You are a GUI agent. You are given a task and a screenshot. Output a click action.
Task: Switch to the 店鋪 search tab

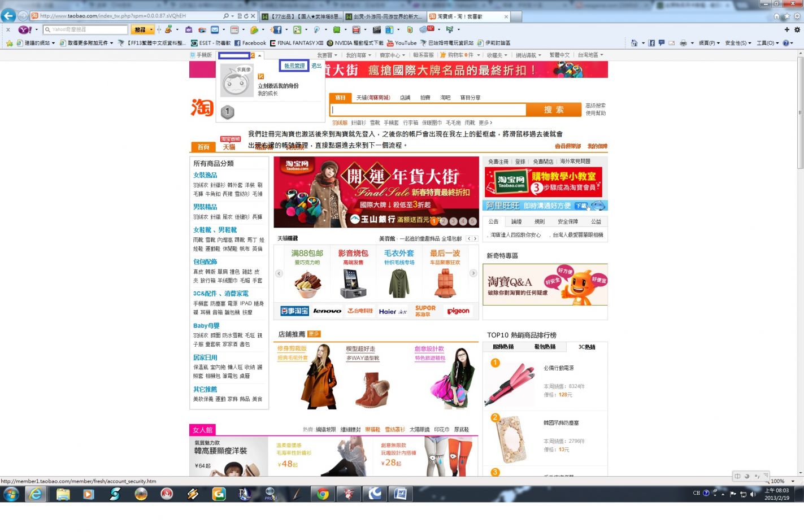pyautogui.click(x=405, y=98)
